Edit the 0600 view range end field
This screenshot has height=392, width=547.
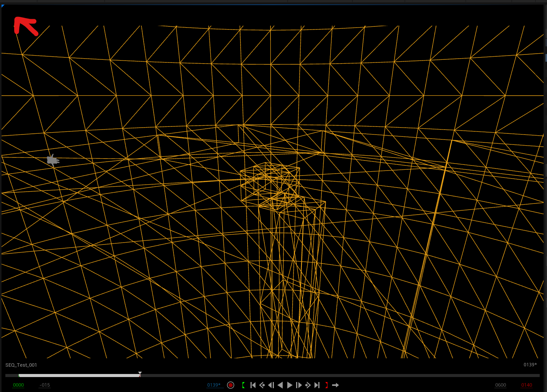tap(500, 385)
